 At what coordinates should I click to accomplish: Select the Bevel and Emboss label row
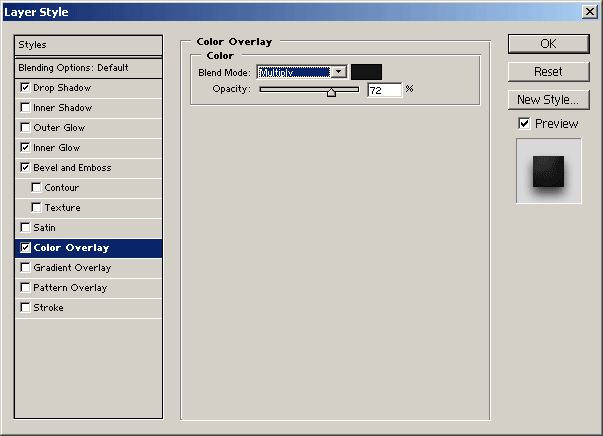pos(88,168)
